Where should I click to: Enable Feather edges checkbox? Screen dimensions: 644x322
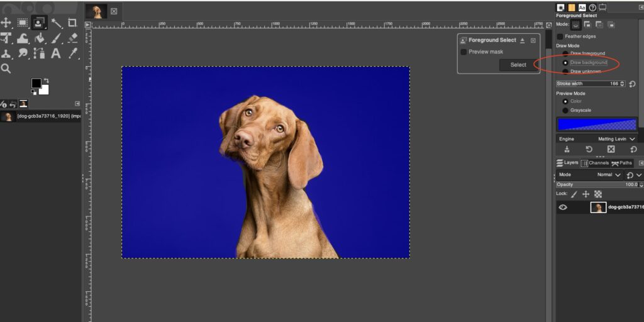[x=560, y=36]
